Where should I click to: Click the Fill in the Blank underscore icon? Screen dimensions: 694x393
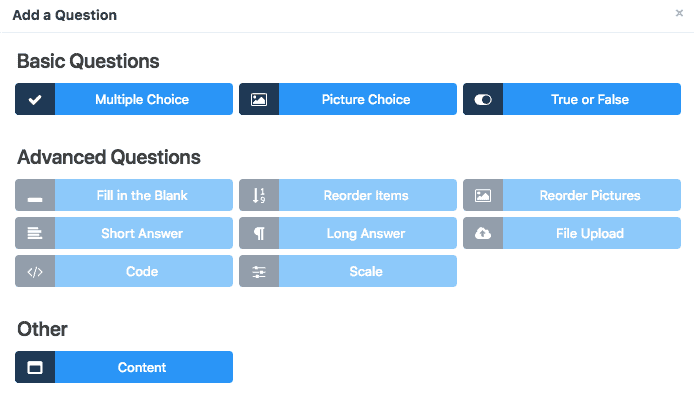pyautogui.click(x=35, y=200)
